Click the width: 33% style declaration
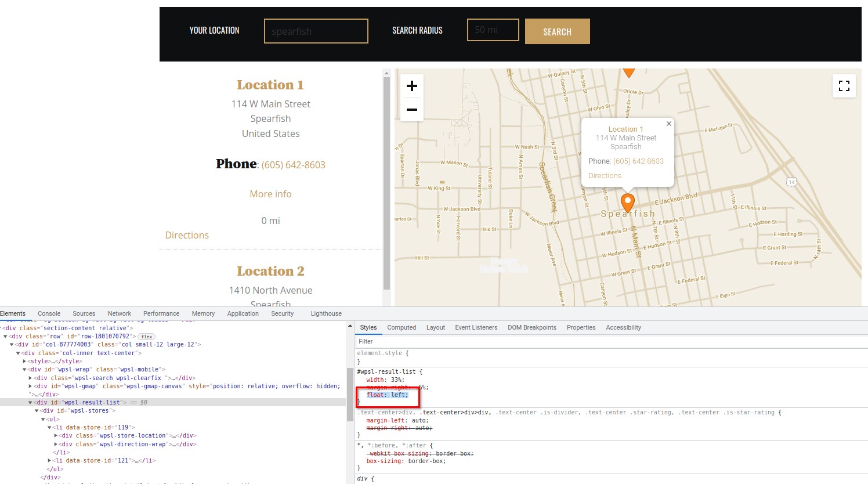The image size is (868, 484). tap(385, 380)
